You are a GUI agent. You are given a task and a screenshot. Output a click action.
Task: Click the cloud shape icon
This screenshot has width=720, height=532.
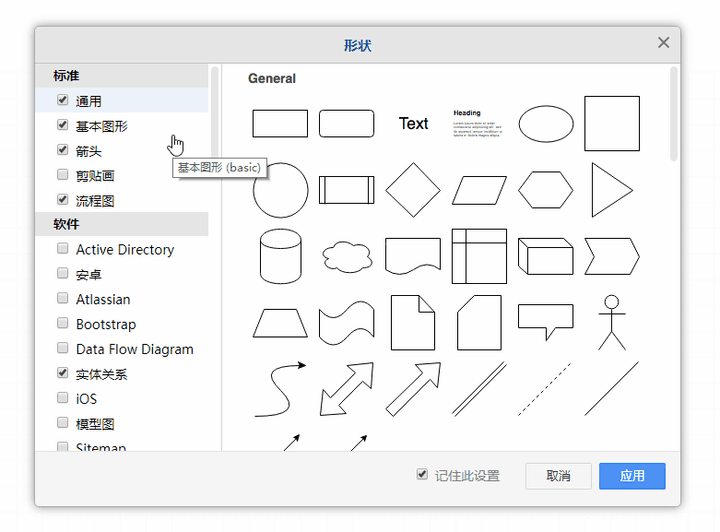[346, 257]
